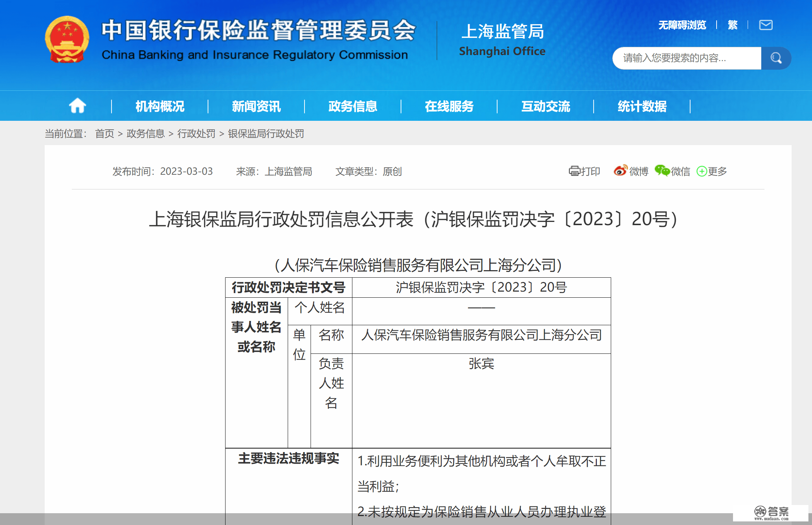Click the commission's Chinese name banner
Viewport: 812px width, 525px height.
pos(259,30)
